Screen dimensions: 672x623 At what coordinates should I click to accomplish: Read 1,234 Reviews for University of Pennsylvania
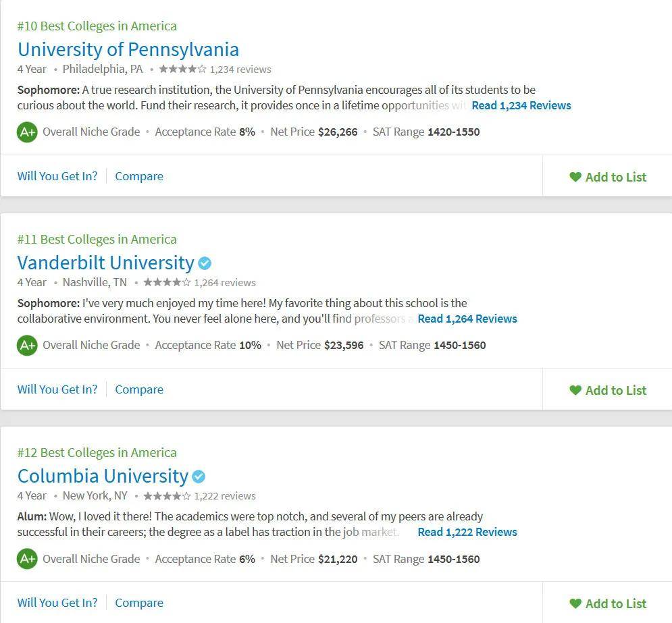pos(521,105)
